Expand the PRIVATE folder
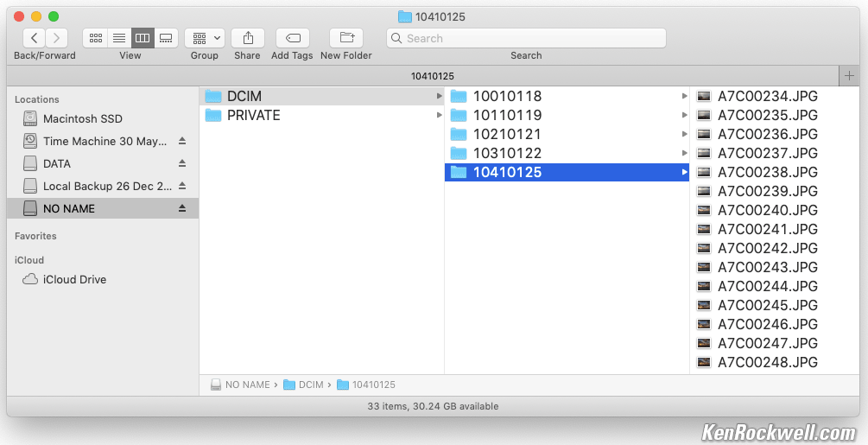 pos(253,115)
